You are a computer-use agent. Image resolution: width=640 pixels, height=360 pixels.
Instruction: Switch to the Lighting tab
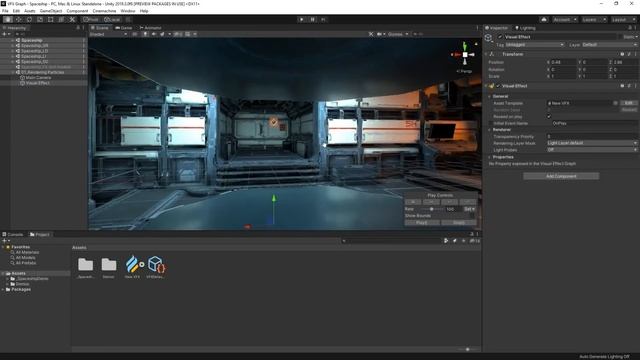525,28
